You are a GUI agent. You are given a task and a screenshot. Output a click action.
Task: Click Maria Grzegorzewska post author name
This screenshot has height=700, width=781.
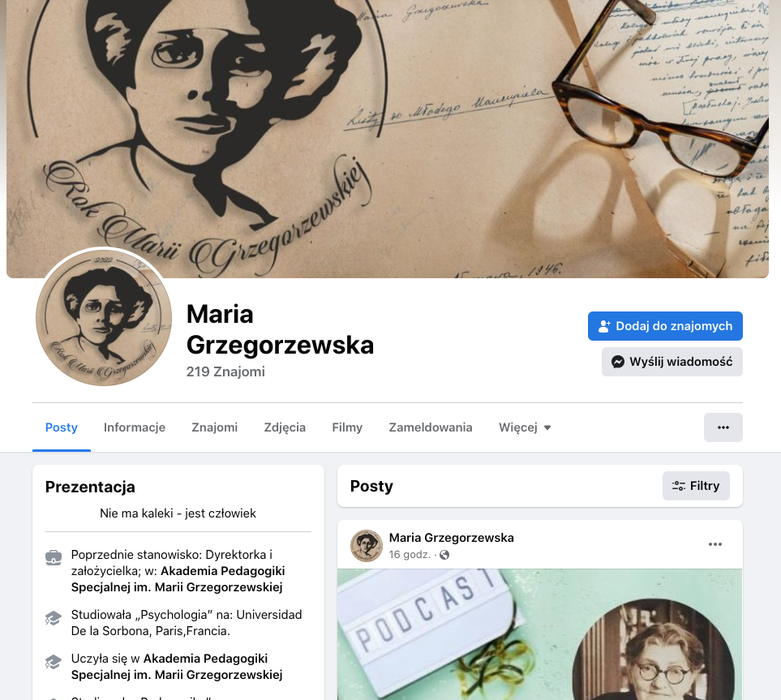coord(451,538)
